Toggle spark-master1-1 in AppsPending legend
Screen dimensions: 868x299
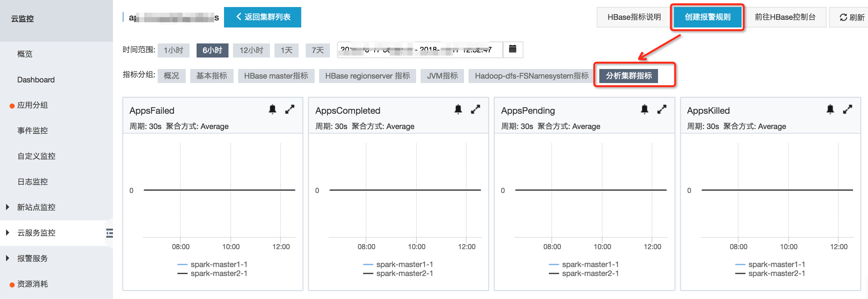pyautogui.click(x=584, y=264)
